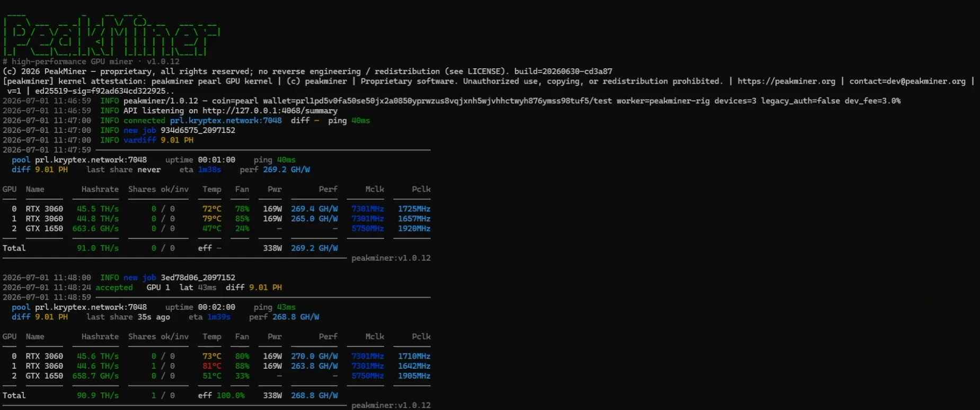Click the red 81°C temperature reading
This screenshot has height=410, width=980.
tap(212, 366)
